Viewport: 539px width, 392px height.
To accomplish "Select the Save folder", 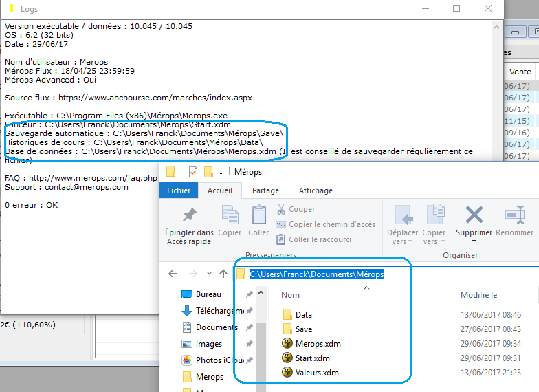I will 298,329.
